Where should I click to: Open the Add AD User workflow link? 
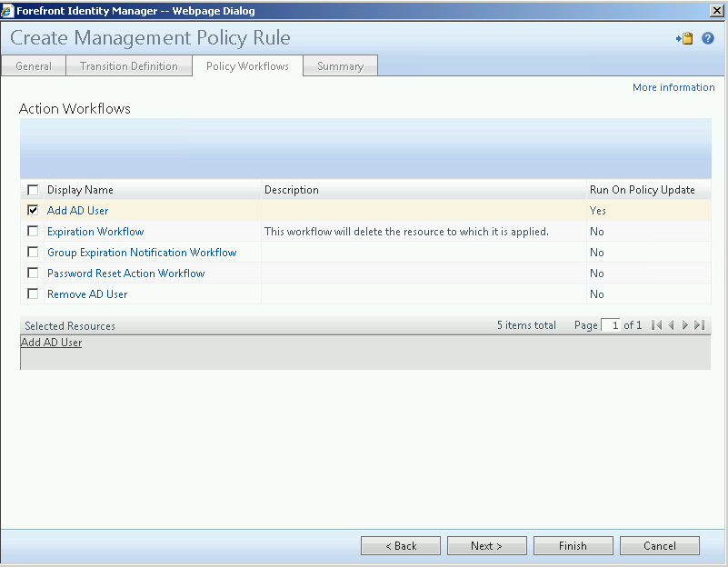pos(78,211)
